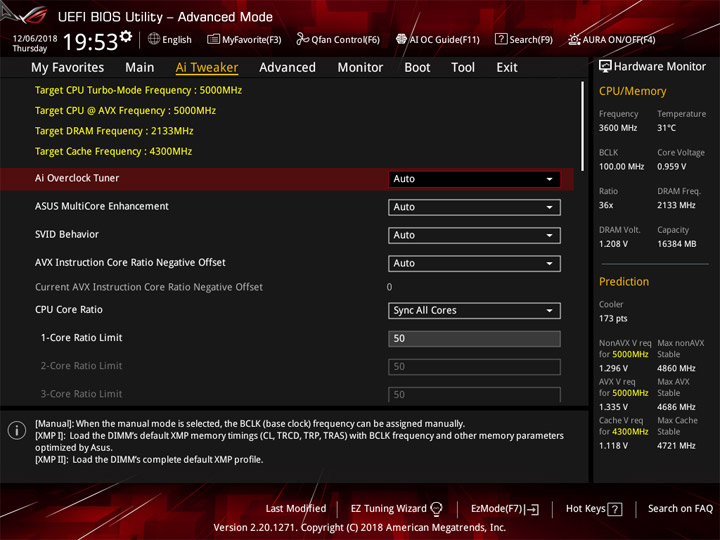Click the Hardware Monitor display icon
The image size is (720, 540).
pos(605,67)
